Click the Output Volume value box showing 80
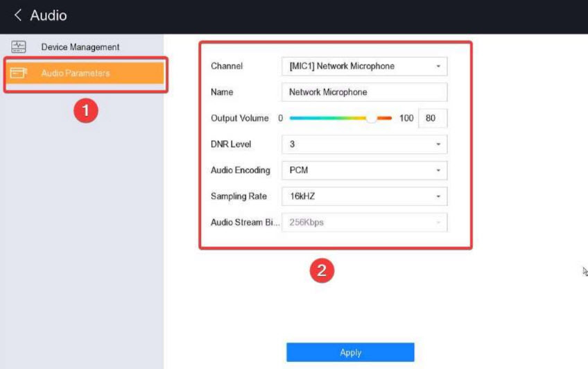 [x=433, y=118]
